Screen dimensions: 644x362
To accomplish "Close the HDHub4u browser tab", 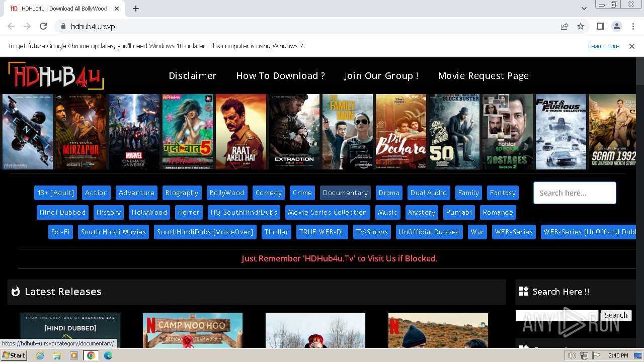I will click(117, 9).
